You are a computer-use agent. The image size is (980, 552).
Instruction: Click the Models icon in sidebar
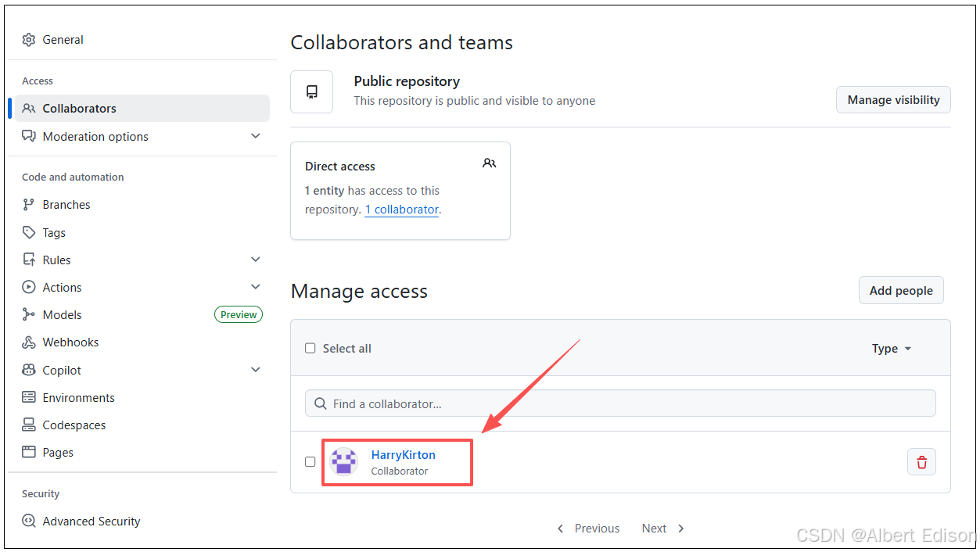[29, 314]
